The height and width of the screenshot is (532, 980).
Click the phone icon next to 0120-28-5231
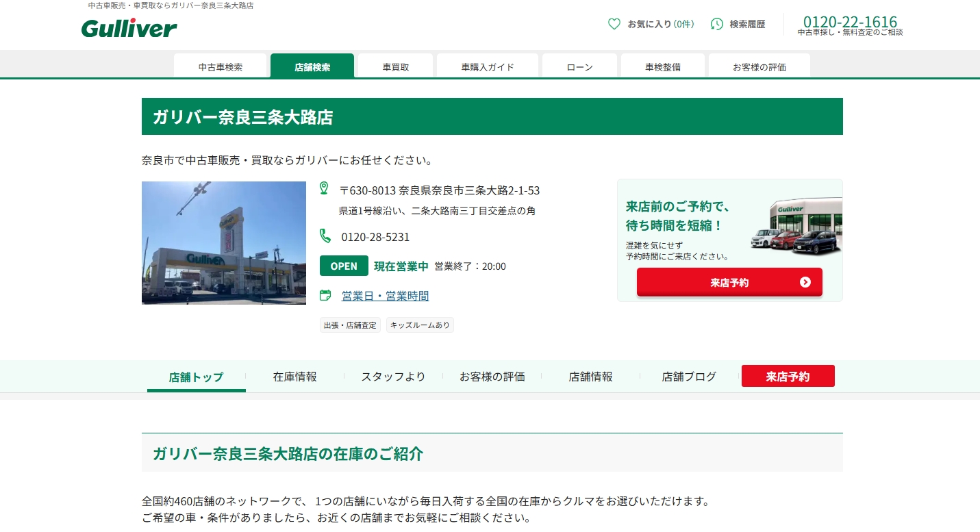click(325, 236)
